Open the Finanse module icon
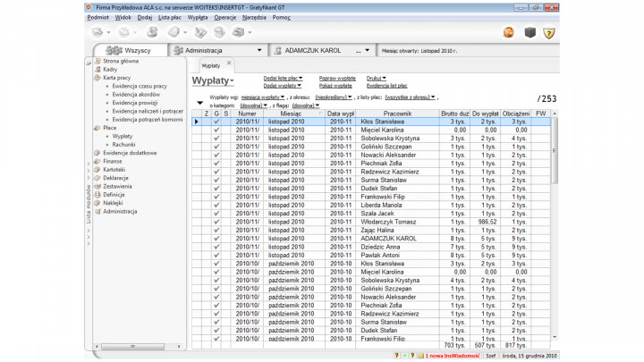644x362 pixels. point(97,161)
